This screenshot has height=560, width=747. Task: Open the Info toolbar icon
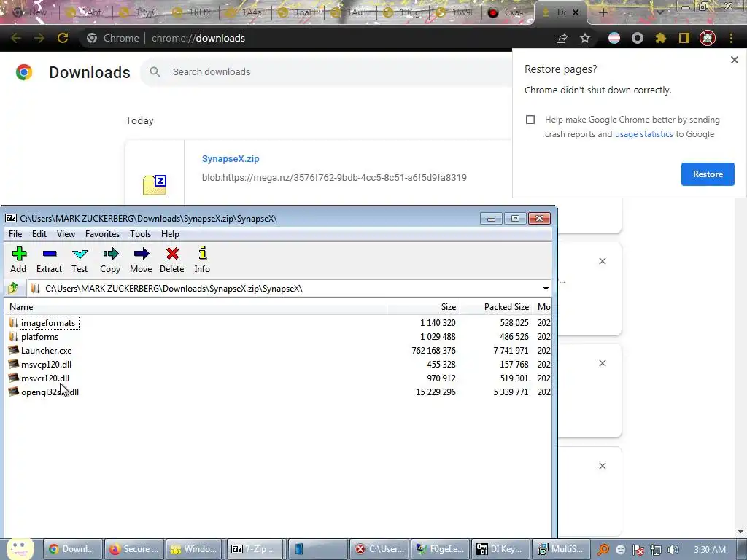coord(202,260)
